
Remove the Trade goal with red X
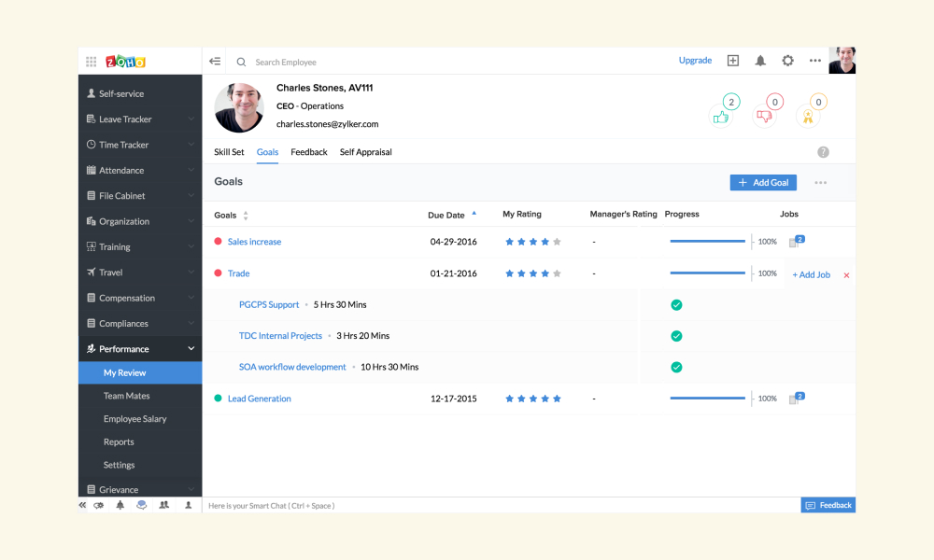click(846, 275)
